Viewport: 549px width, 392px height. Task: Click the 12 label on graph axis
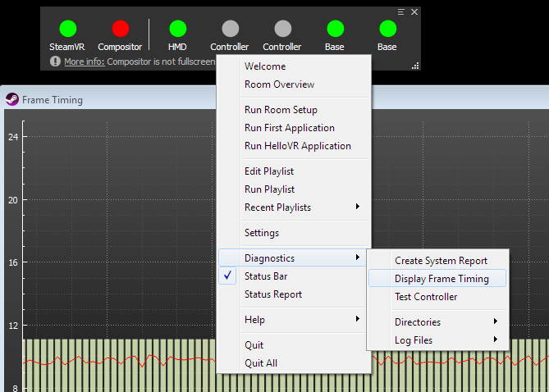coord(13,325)
